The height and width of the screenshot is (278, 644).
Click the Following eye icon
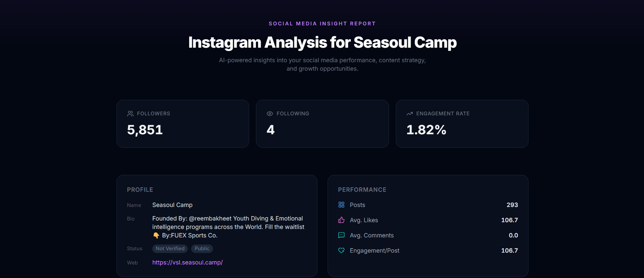click(x=270, y=114)
